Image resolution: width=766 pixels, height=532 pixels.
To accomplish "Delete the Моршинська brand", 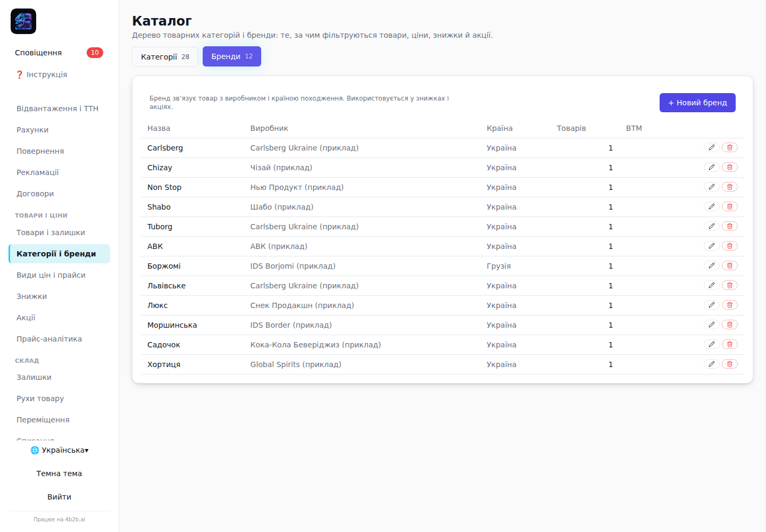I will (x=730, y=325).
